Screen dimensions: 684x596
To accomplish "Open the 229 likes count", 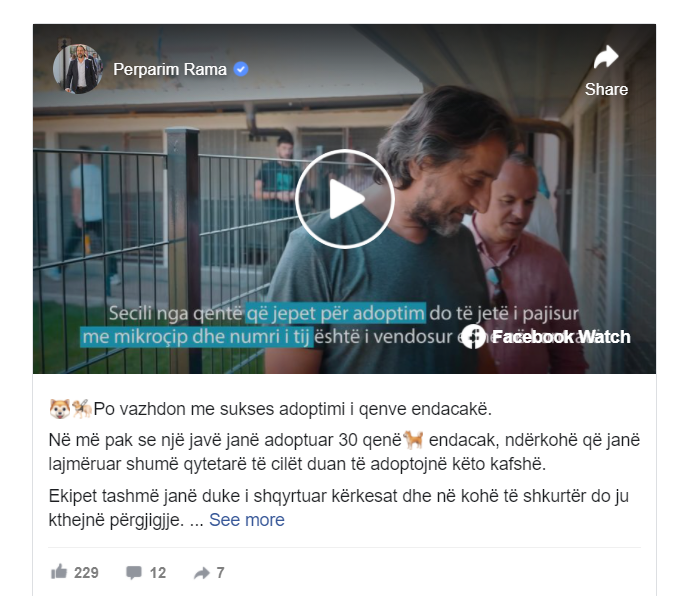I will [86, 572].
